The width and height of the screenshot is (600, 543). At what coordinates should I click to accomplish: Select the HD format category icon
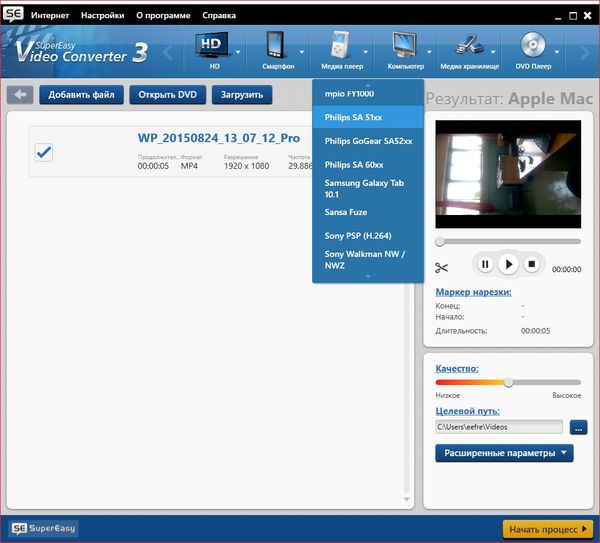click(213, 45)
